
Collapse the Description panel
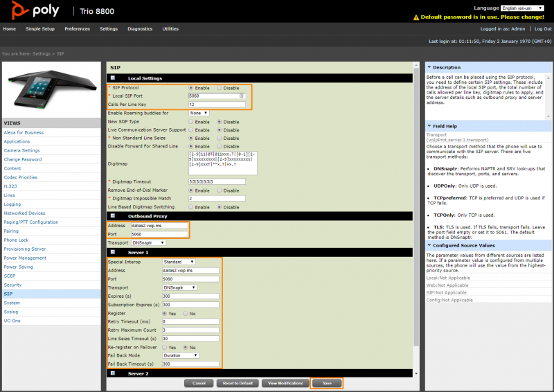pos(429,66)
